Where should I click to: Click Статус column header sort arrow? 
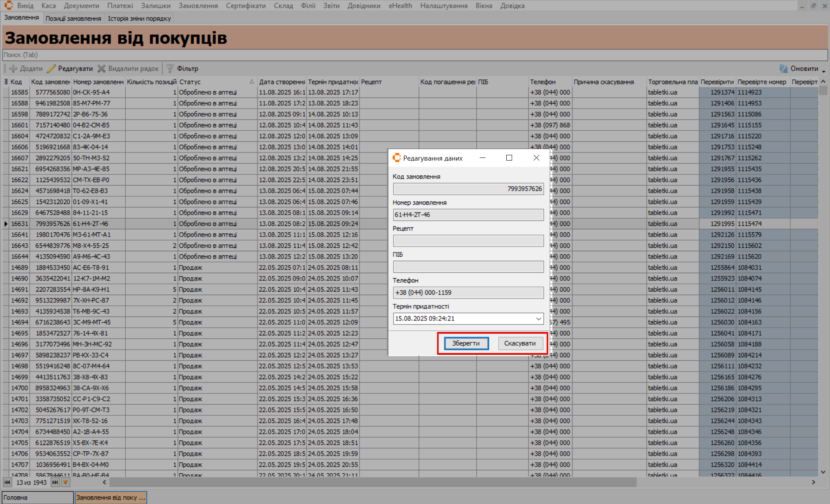coord(251,81)
